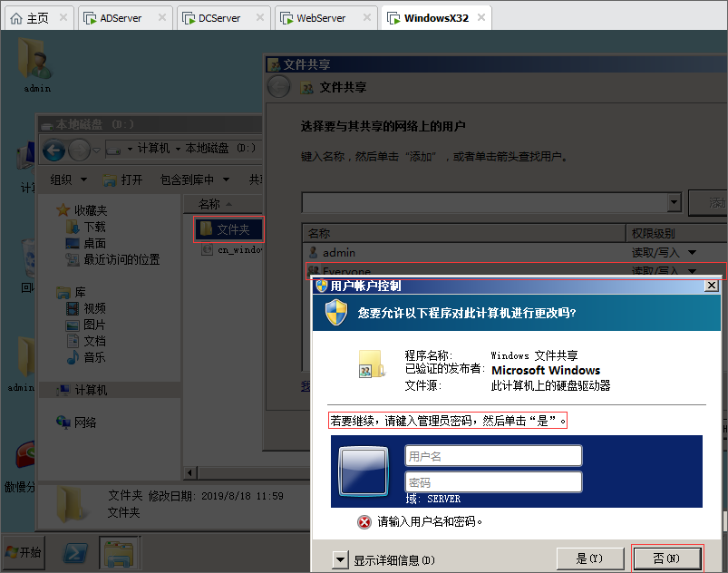This screenshot has width=728, height=573.
Task: Click the 本地磁盘 (D:) breadcrumb in address bar
Action: point(220,148)
